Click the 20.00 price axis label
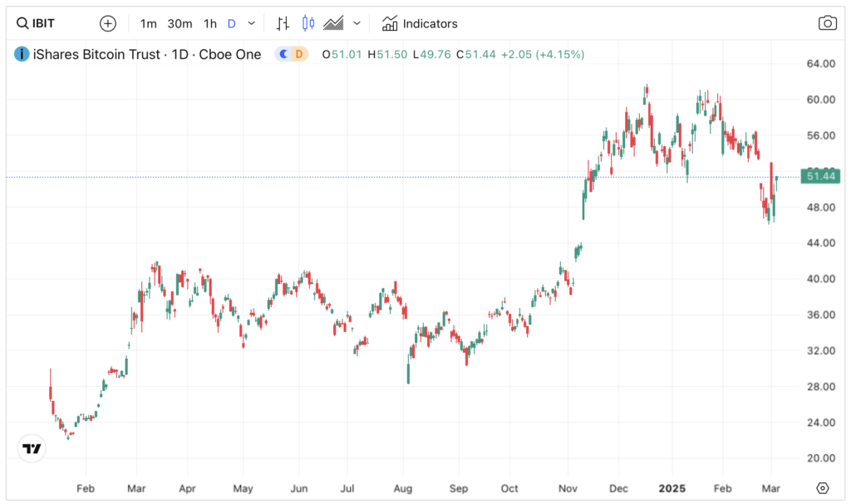Screen dimensions: 851x504 (x=820, y=458)
